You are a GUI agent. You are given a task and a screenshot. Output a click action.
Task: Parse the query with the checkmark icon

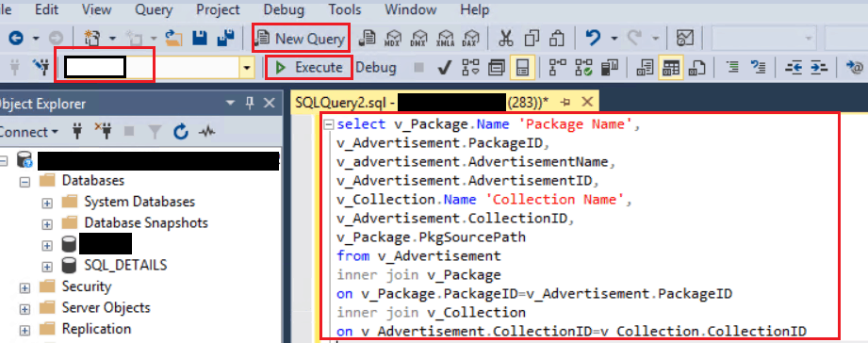(x=444, y=68)
